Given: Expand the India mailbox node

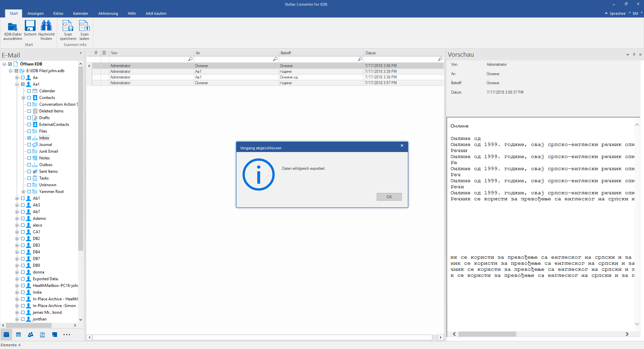Looking at the screenshot, I should pos(17,292).
